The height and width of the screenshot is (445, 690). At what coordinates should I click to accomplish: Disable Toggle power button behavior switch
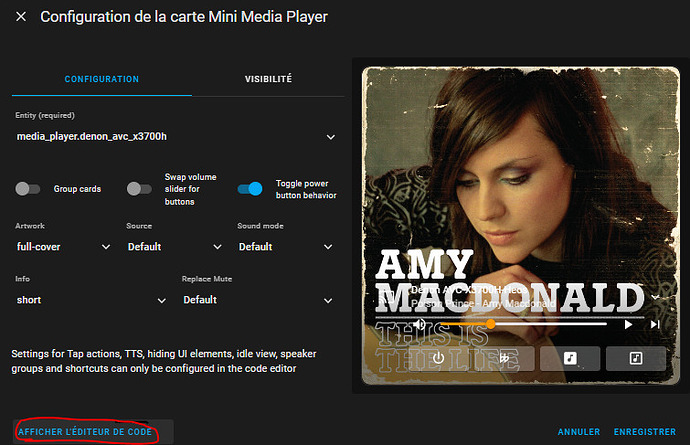tap(250, 189)
